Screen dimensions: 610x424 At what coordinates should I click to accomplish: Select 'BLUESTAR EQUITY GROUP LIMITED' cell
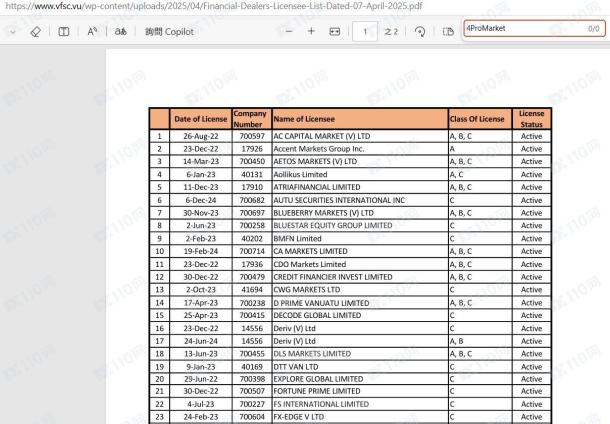(360, 226)
